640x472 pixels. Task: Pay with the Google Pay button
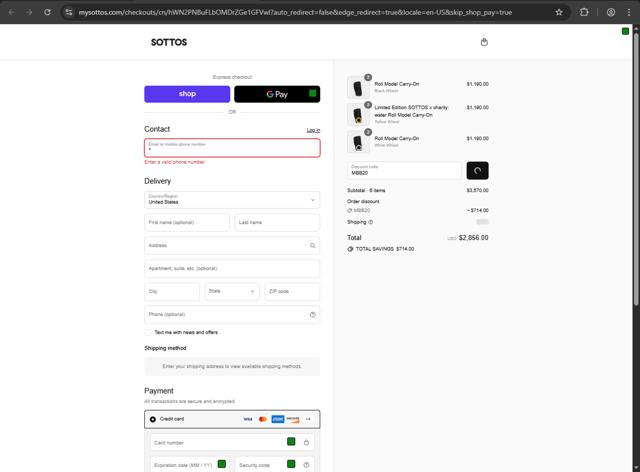tap(277, 94)
